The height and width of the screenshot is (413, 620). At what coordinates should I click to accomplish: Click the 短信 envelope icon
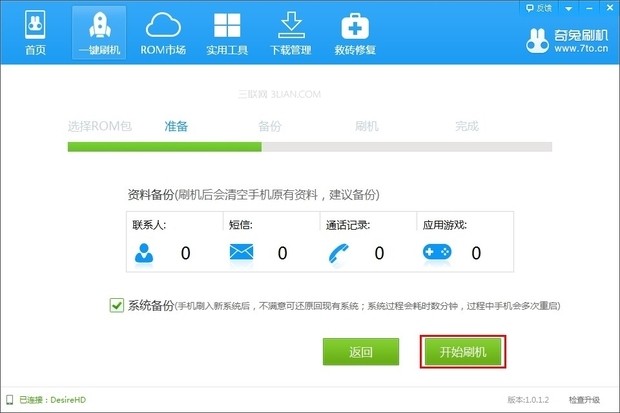(x=241, y=252)
